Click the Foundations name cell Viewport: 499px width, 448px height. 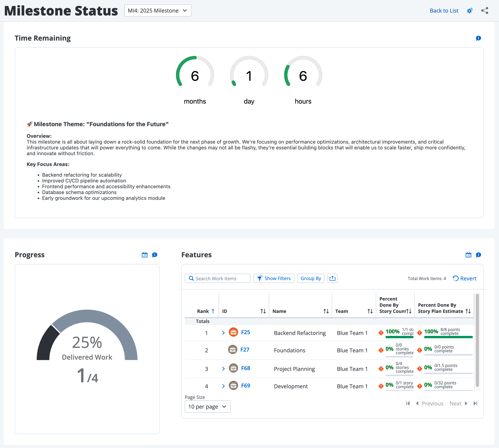click(x=289, y=350)
